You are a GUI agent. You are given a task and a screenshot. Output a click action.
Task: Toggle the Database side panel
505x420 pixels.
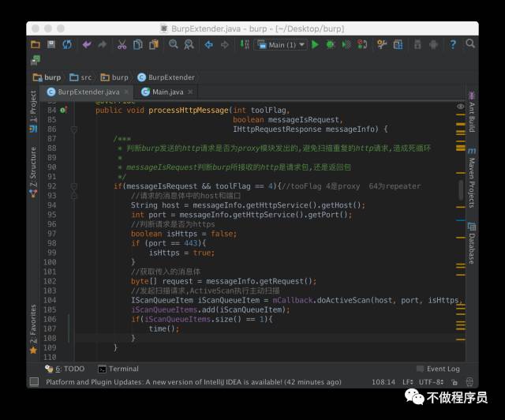pyautogui.click(x=472, y=243)
